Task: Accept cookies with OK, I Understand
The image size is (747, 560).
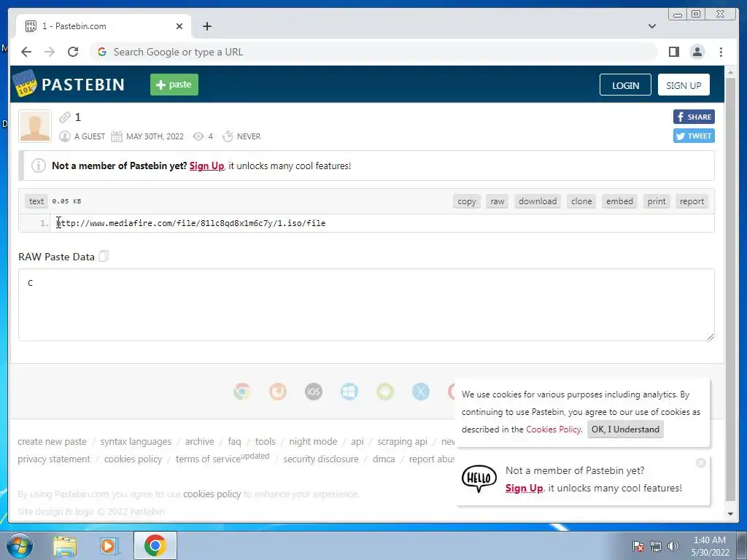Action: (625, 429)
